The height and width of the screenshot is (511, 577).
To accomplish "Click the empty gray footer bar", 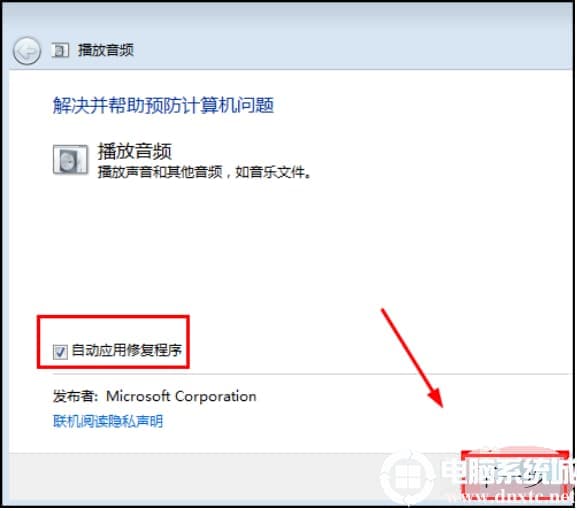I will 191,478.
